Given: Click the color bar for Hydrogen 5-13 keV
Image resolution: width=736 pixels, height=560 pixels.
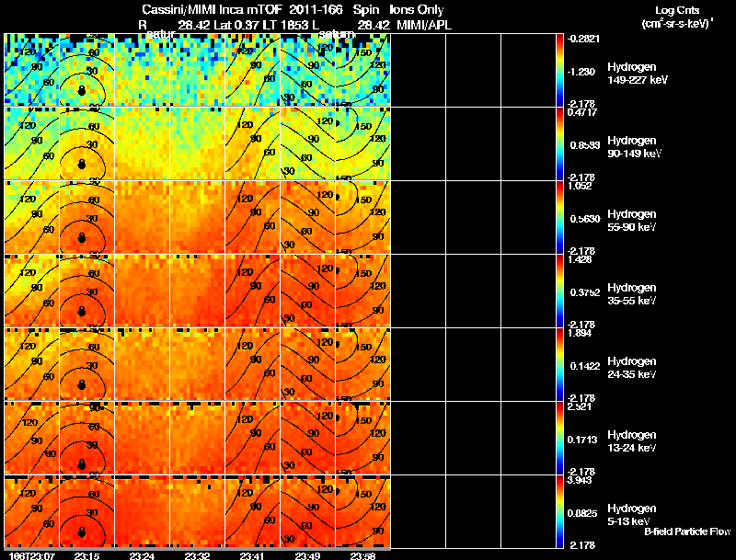Looking at the screenshot, I should pyautogui.click(x=559, y=511).
